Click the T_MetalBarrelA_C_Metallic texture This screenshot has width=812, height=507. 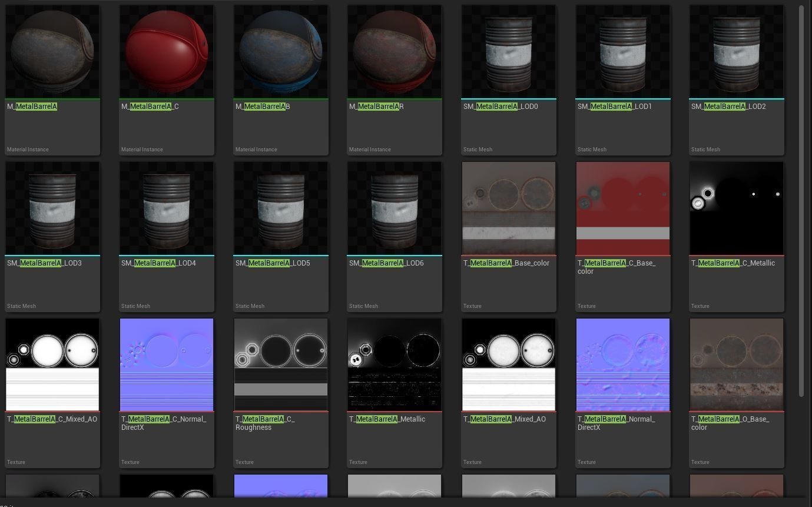click(x=737, y=237)
